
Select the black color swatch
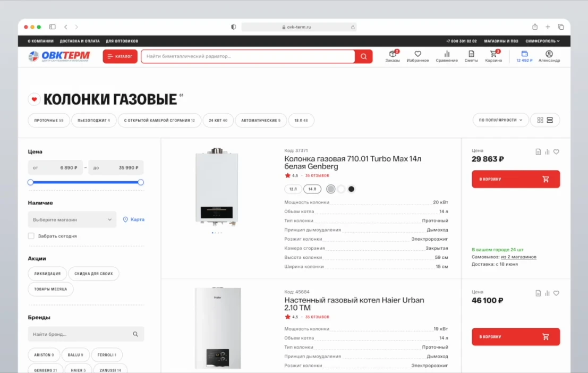[x=351, y=189]
